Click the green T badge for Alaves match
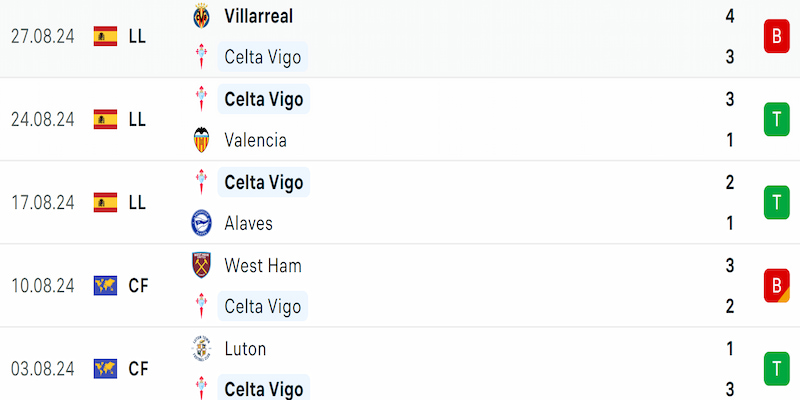Viewport: 800px width, 400px height. coord(777,203)
